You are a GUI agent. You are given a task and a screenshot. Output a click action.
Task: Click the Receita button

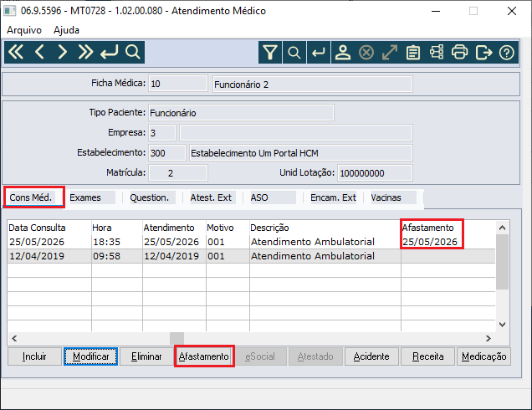tap(427, 356)
